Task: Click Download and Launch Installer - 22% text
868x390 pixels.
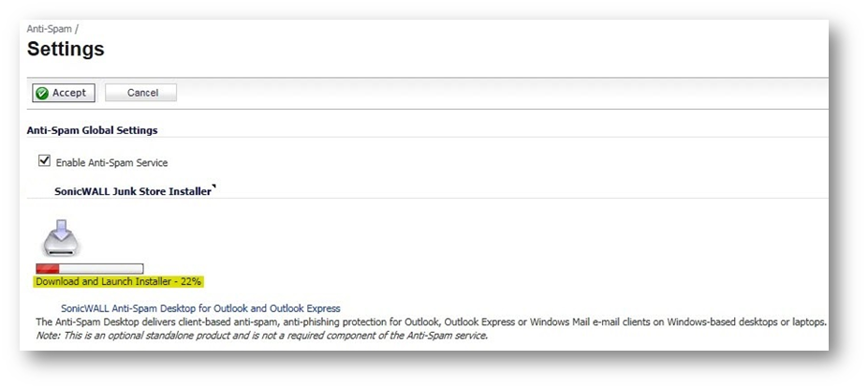Action: (119, 282)
